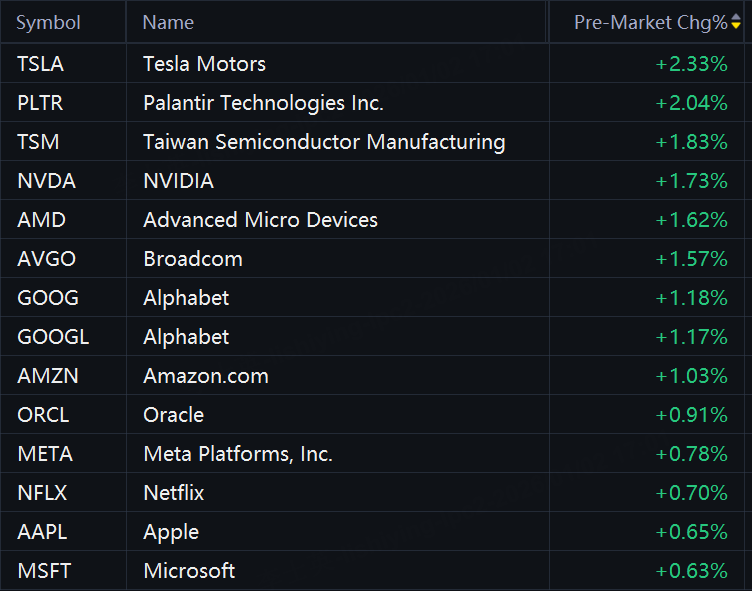Open the ORCL ticker symbol

tap(43, 415)
